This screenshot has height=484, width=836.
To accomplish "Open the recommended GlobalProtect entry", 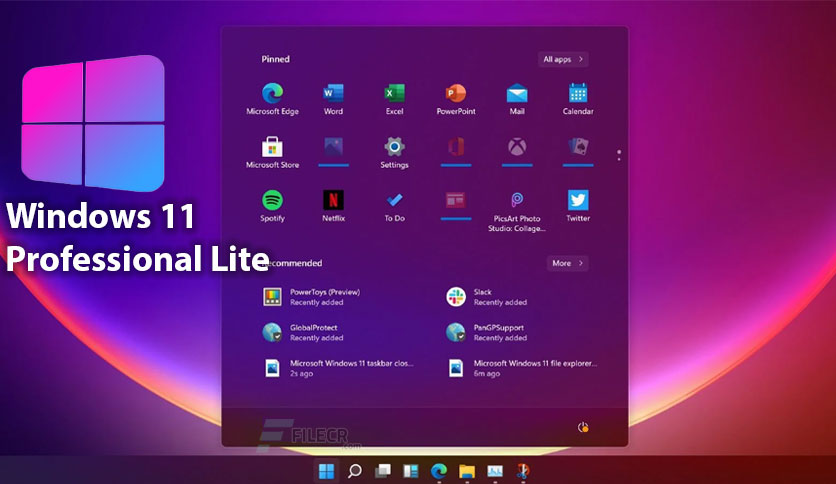I will [303, 333].
